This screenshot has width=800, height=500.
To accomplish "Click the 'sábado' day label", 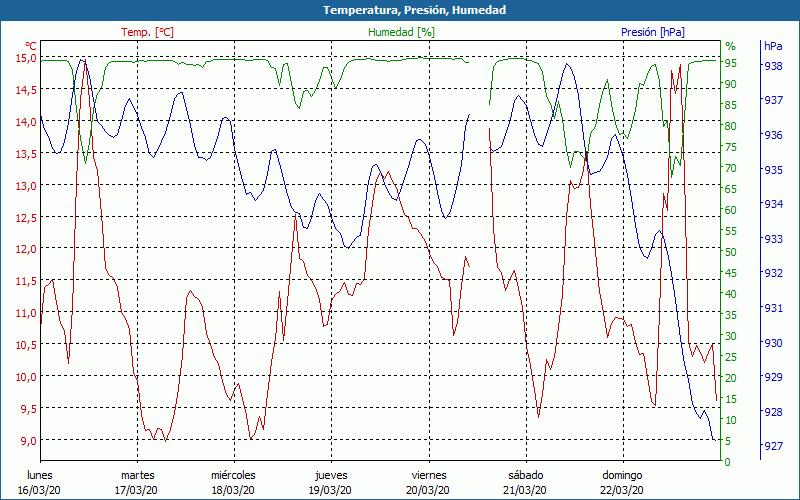I will click(x=526, y=475).
